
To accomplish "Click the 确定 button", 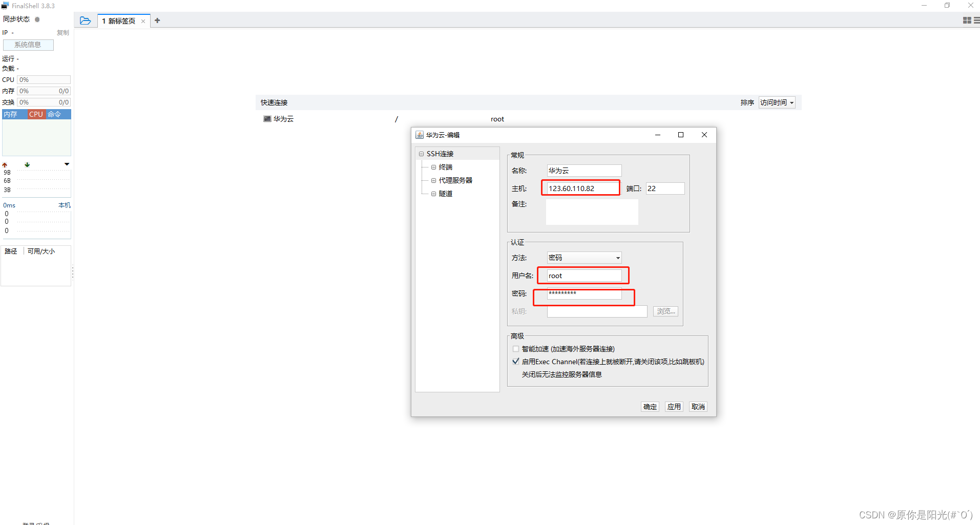I will point(650,407).
